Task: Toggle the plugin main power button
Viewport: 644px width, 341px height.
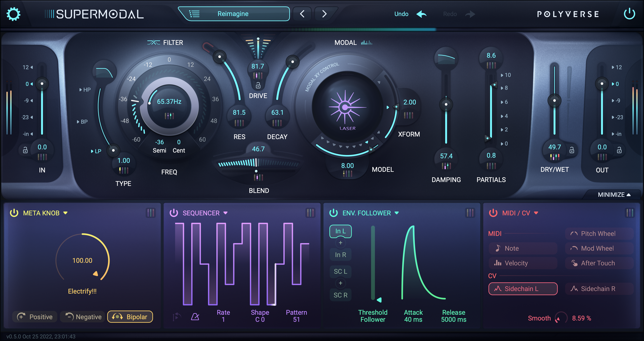Action: click(629, 14)
